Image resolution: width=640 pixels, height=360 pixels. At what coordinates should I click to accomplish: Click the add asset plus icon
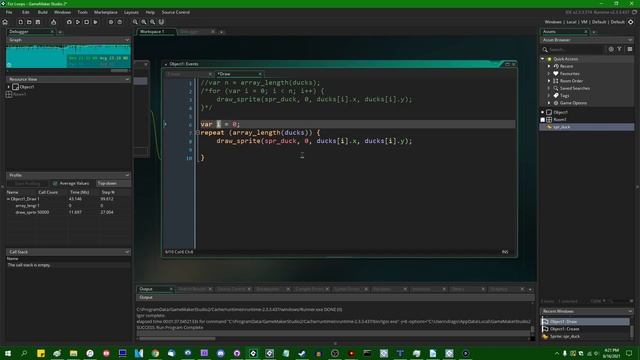(x=611, y=49)
